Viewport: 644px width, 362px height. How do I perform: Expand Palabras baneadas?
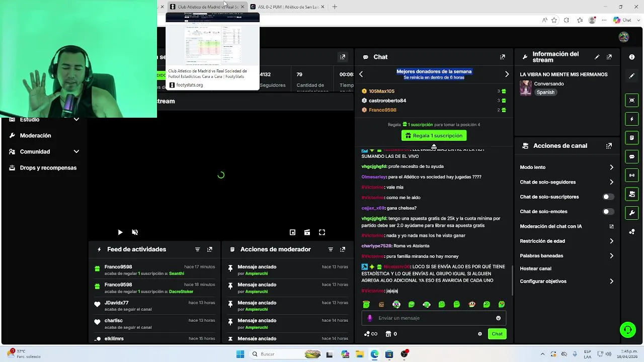click(x=567, y=256)
